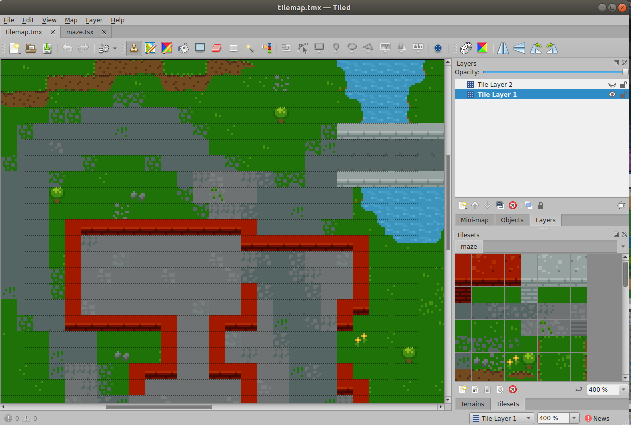Select the Terrain Brush tool
Viewport: 631px width, 425px height.
(150, 48)
